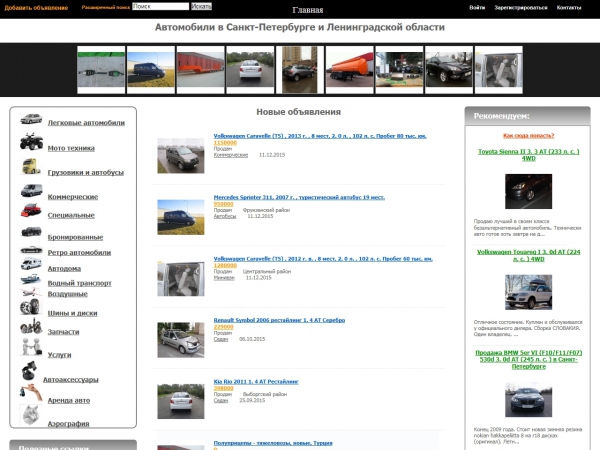Open the red semi-trailer carousel thumbnail
Image resolution: width=600 pixels, height=450 pixels.
[201, 70]
